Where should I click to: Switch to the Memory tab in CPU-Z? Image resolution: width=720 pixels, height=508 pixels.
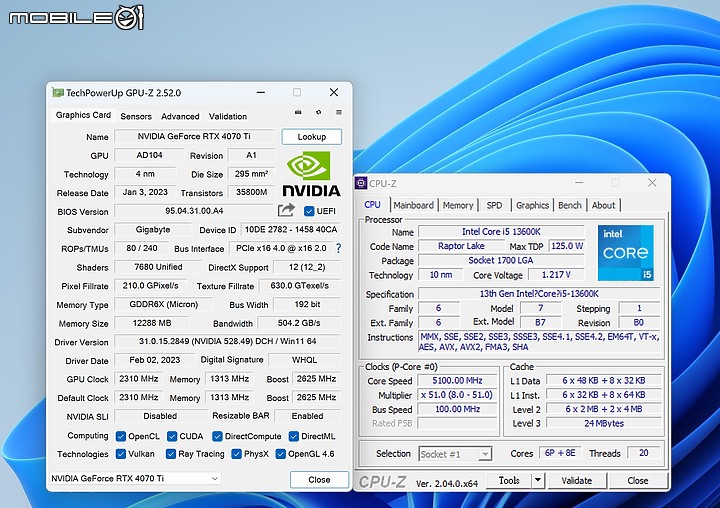(458, 205)
